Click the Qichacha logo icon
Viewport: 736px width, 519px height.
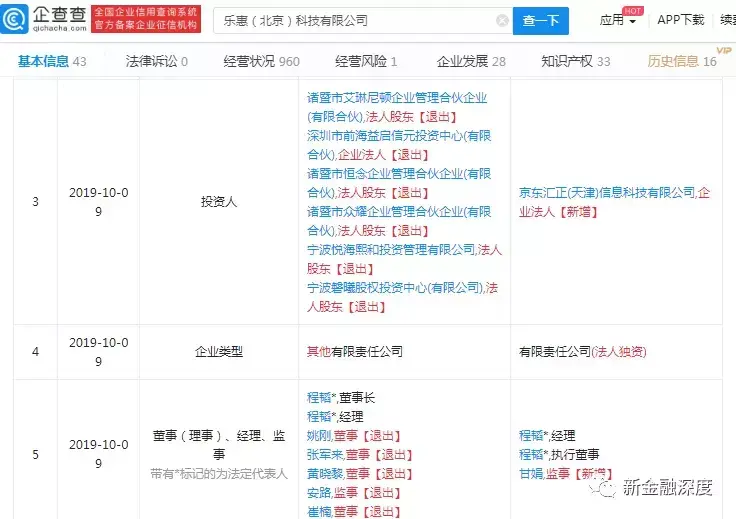tap(17, 18)
